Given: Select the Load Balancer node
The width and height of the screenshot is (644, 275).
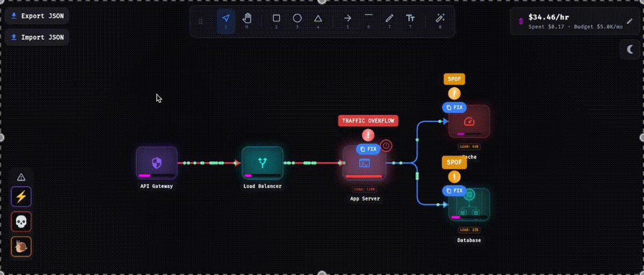Looking at the screenshot, I should (x=262, y=162).
